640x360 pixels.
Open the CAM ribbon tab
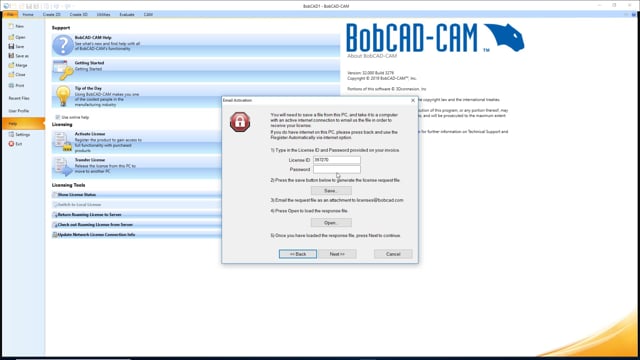[x=148, y=14]
